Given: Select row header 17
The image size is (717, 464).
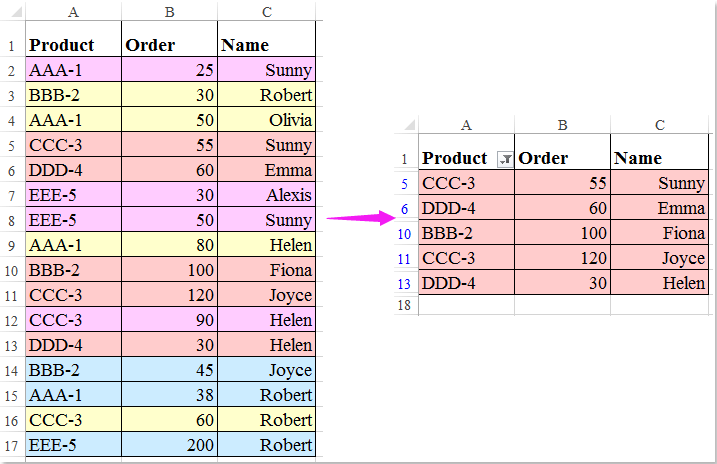Looking at the screenshot, I should [13, 445].
